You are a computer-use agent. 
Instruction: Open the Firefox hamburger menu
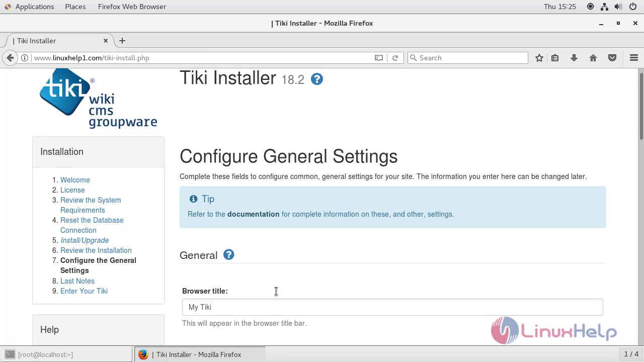click(x=634, y=58)
